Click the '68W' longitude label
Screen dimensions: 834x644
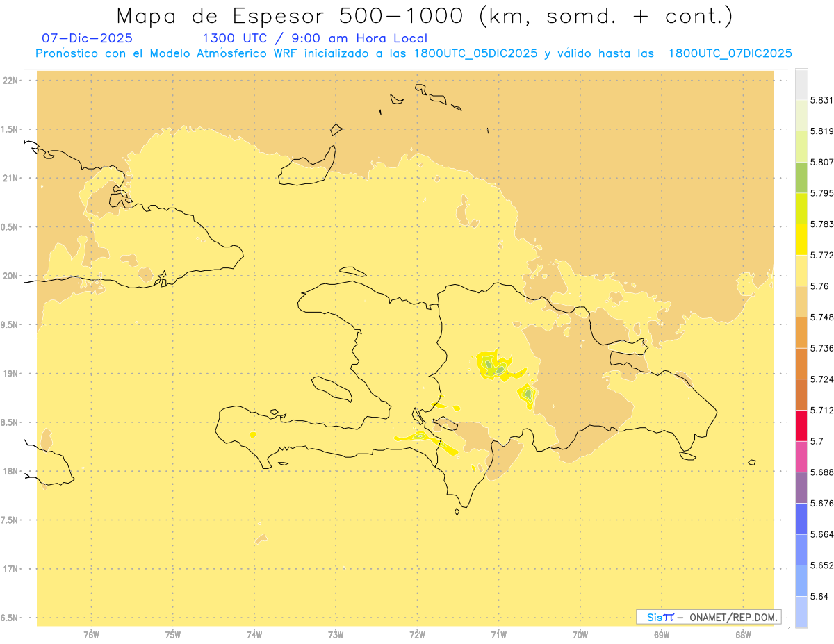743,635
